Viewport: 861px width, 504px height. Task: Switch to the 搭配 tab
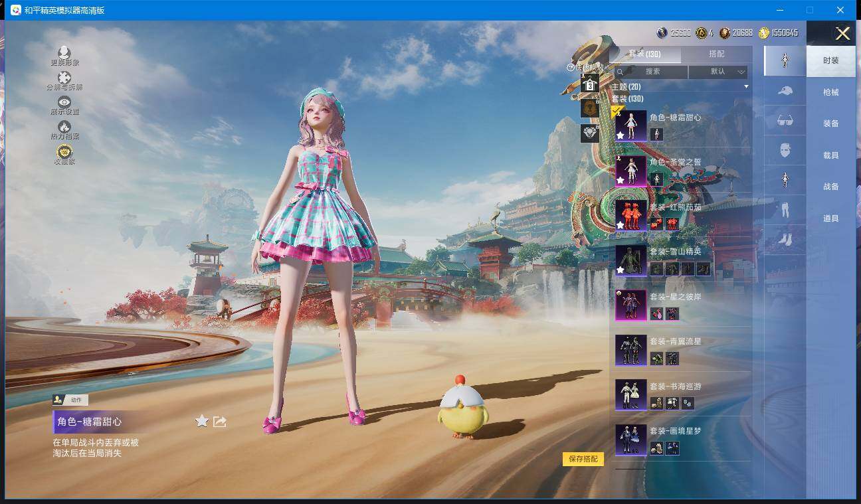click(x=716, y=54)
